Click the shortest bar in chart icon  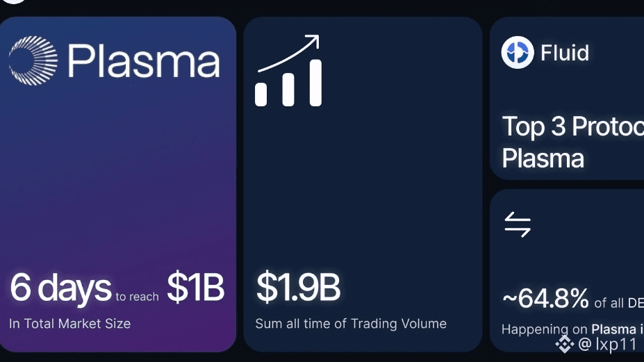tap(261, 94)
